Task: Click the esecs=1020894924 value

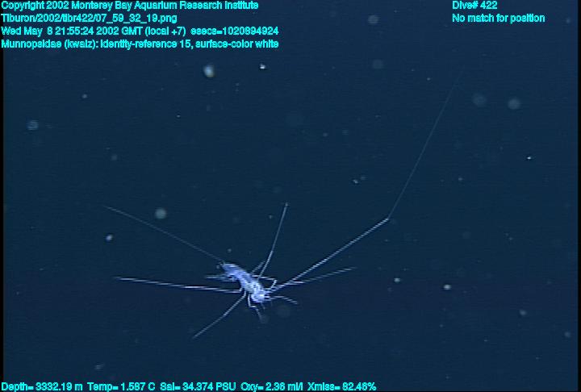Action: (235, 31)
